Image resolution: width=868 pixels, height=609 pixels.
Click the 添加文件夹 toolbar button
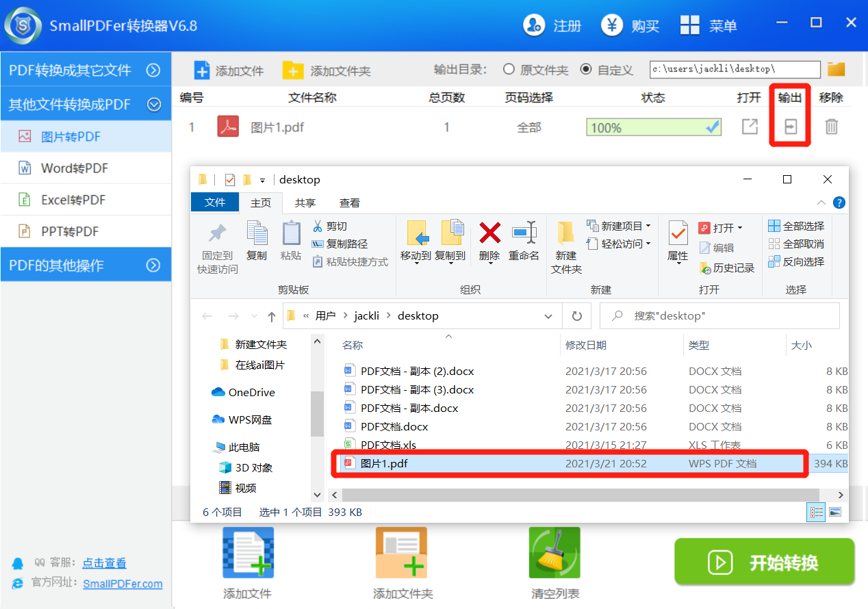click(x=327, y=70)
